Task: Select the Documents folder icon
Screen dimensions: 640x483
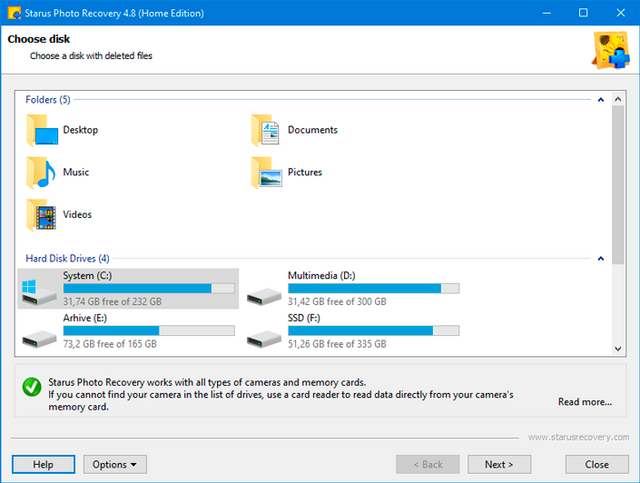Action: point(266,130)
